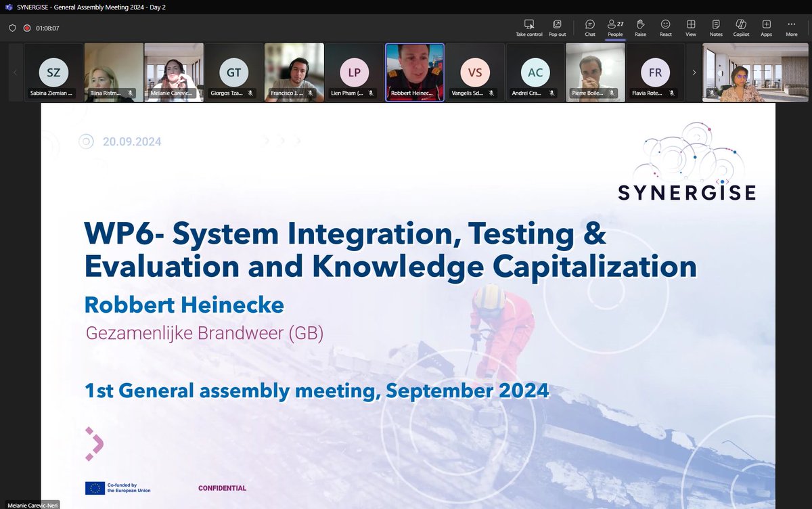
Task: Select Melanie Carevic's video tile
Action: pos(174,72)
